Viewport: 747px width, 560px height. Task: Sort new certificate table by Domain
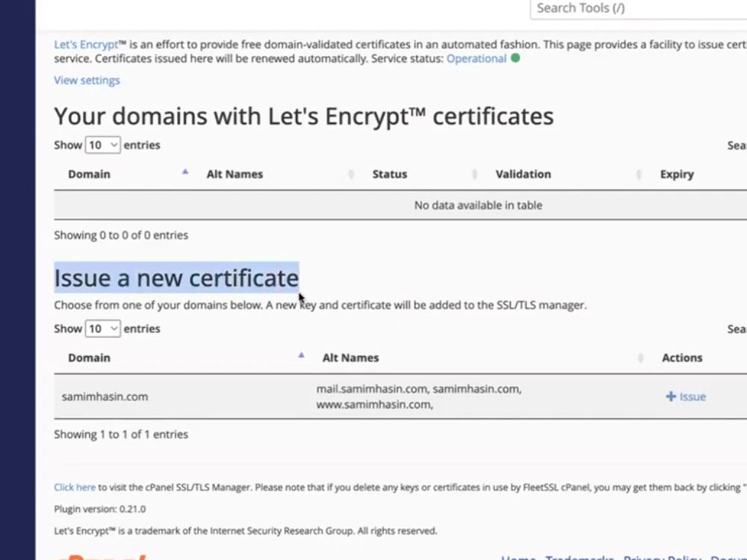pos(89,358)
